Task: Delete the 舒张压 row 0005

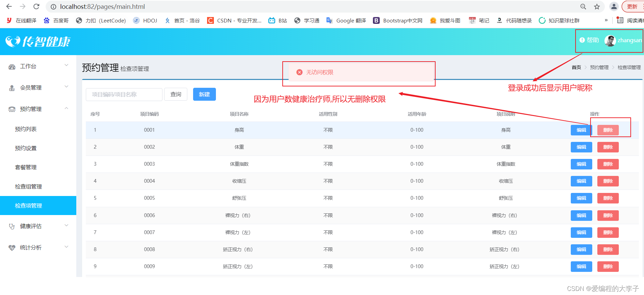Action: pos(608,198)
